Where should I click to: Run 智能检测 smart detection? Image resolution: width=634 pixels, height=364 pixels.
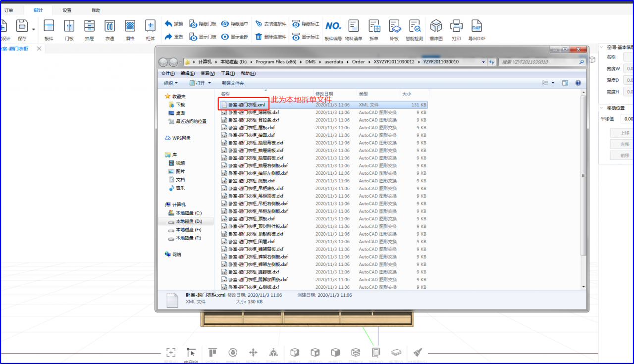415,29
